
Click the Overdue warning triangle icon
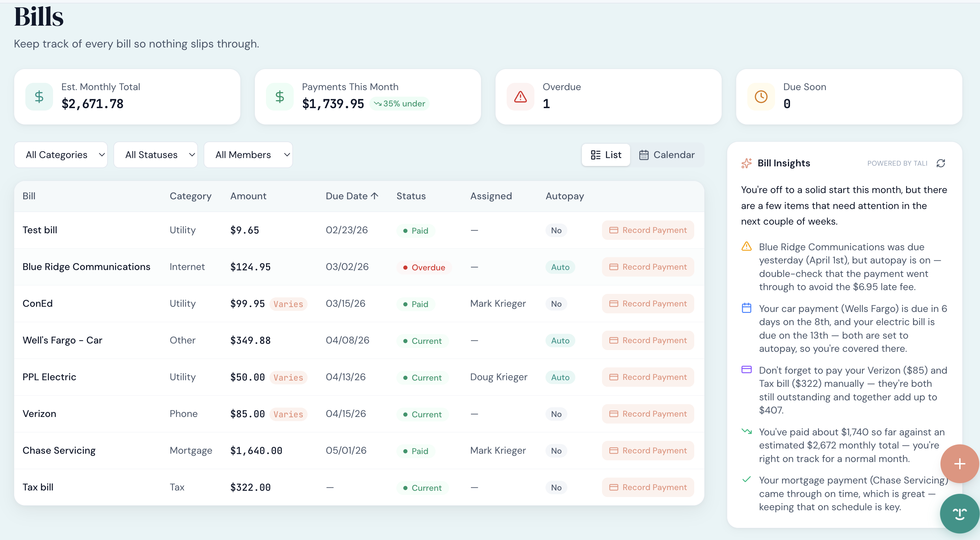point(520,97)
